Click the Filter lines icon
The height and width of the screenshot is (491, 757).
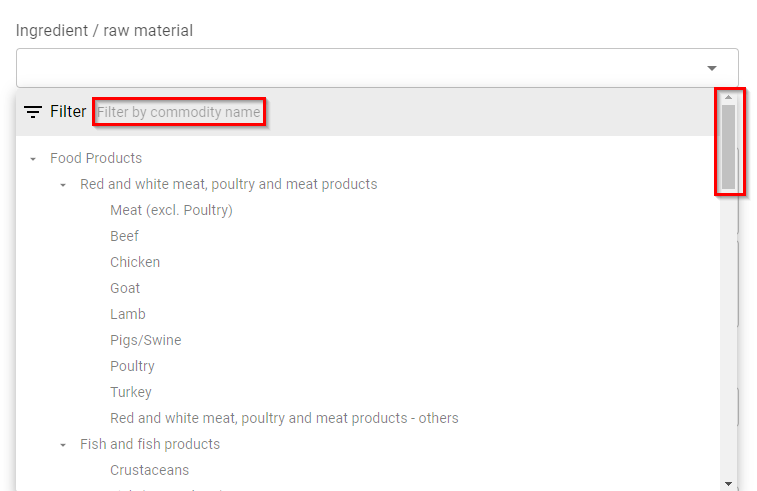(33, 112)
